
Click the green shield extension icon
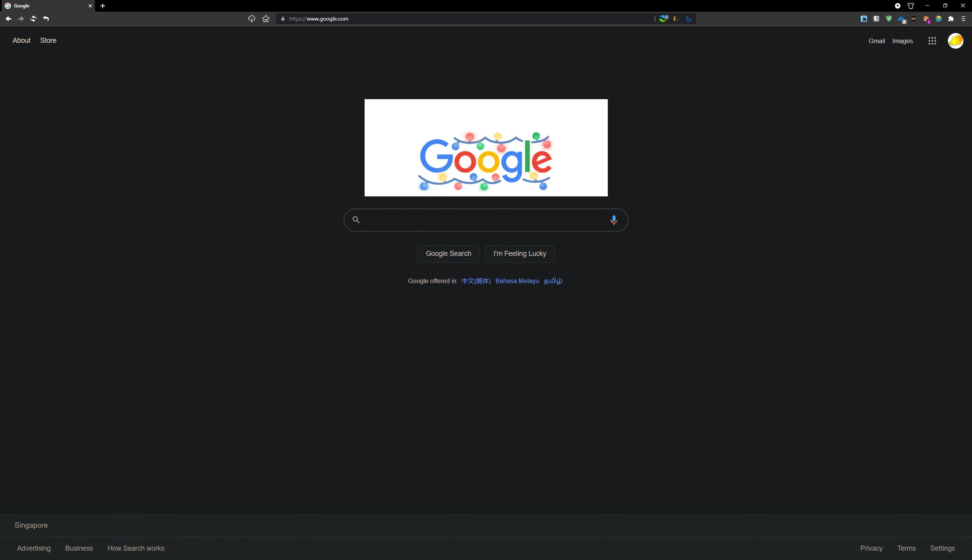click(888, 19)
